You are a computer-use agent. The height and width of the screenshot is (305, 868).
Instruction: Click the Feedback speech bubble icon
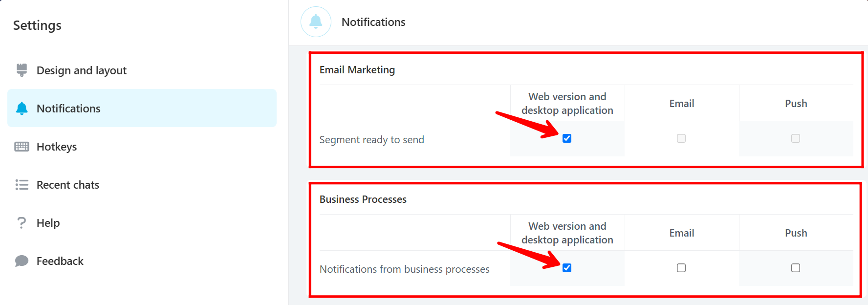coord(22,261)
